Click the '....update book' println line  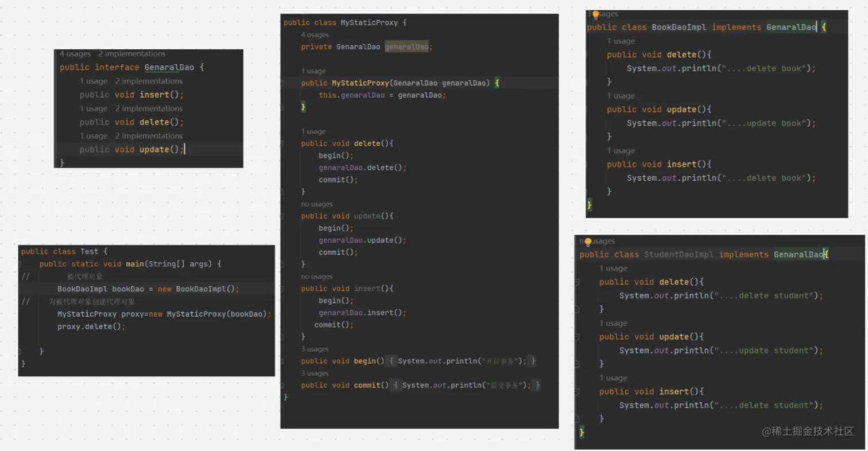[721, 123]
